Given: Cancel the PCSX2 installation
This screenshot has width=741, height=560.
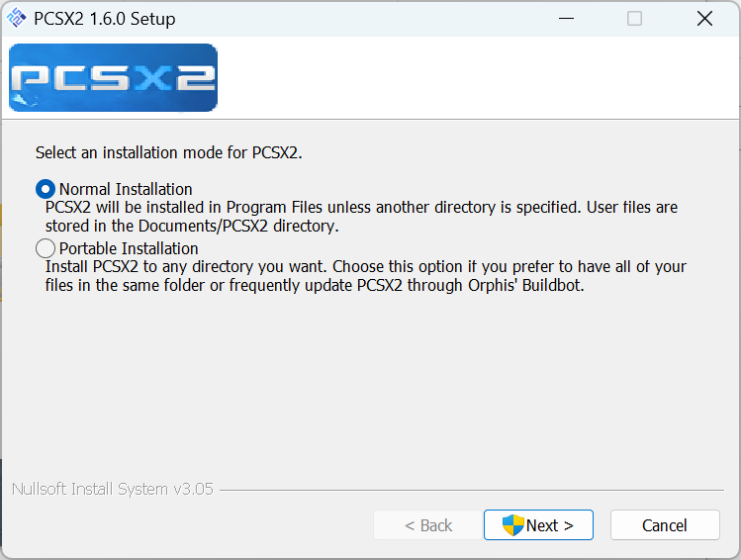Looking at the screenshot, I should tap(665, 525).
